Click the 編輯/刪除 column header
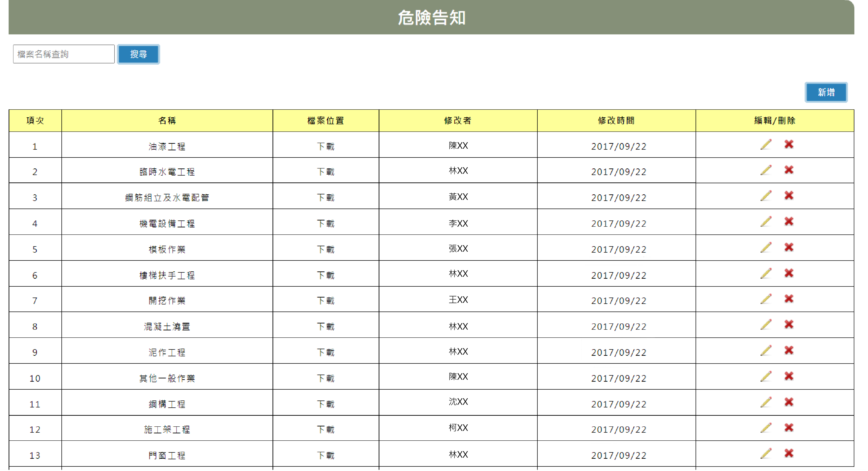Image resolution: width=868 pixels, height=471 pixels. (x=775, y=120)
